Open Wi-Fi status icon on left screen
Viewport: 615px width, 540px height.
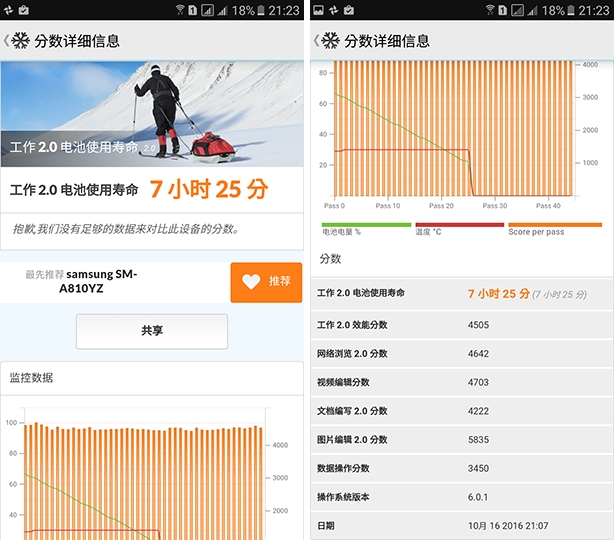click(180, 10)
